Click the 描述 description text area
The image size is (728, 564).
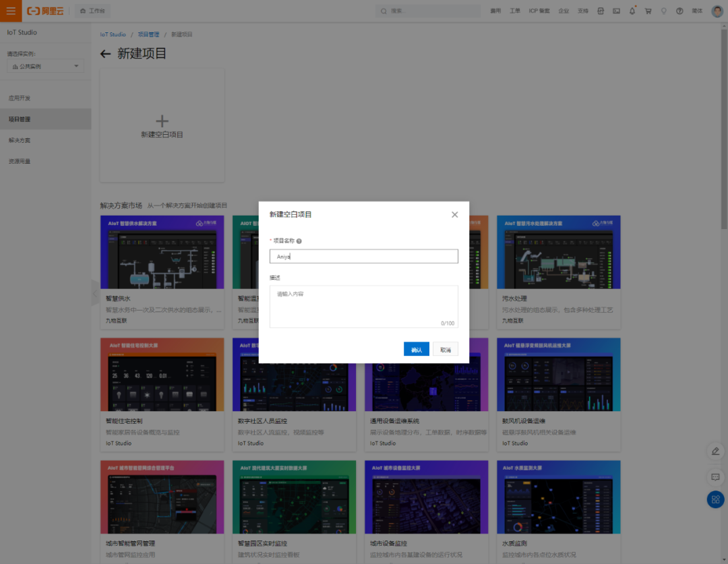coord(364,307)
